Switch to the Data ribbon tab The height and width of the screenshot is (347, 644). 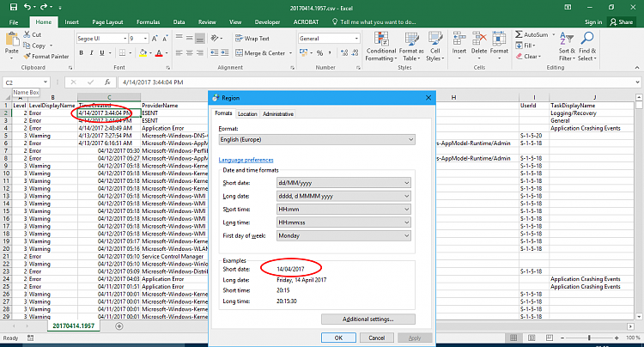(179, 22)
